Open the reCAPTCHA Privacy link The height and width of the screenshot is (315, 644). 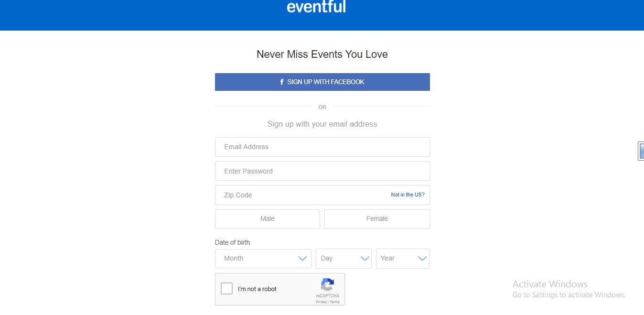[322, 302]
